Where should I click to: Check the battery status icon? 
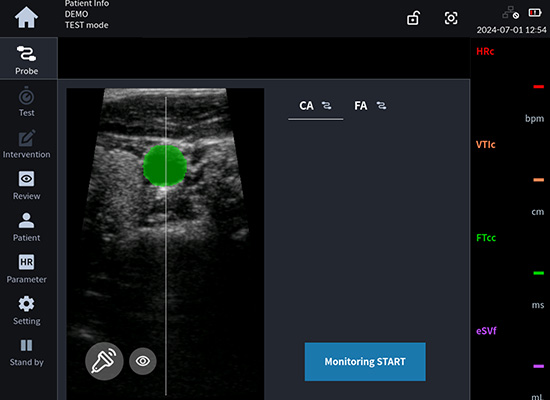[535, 13]
